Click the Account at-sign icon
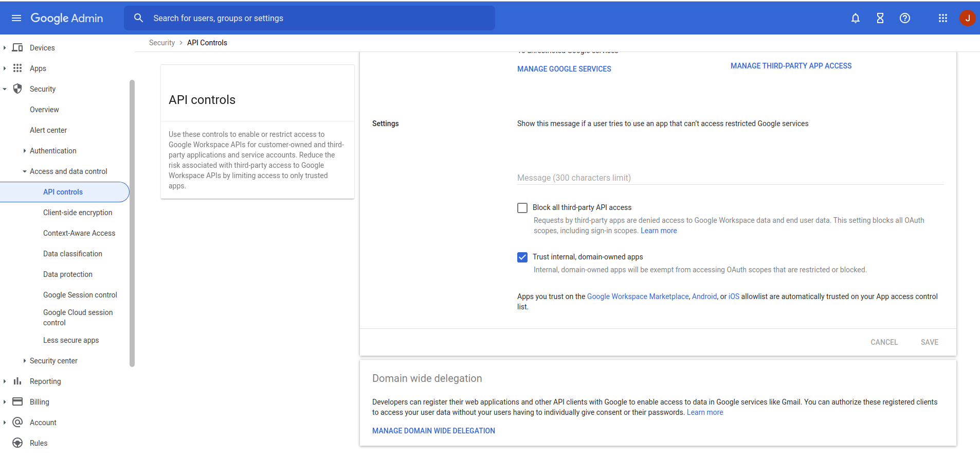This screenshot has width=980, height=455. pyautogui.click(x=17, y=422)
